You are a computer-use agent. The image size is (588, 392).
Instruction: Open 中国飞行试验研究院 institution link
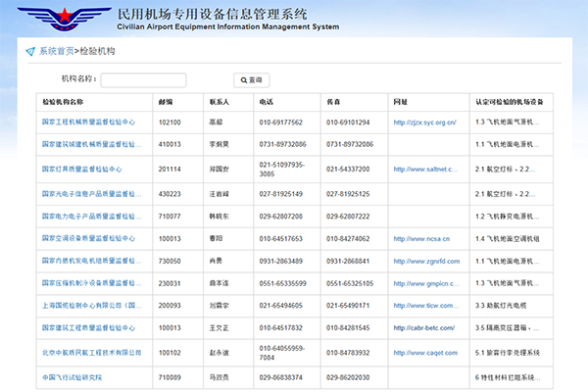click(x=72, y=376)
